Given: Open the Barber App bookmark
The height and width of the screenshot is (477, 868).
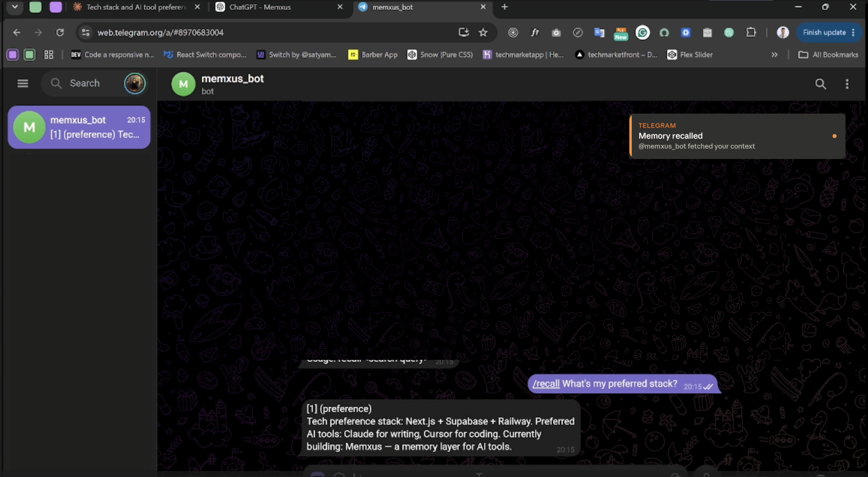Looking at the screenshot, I should 373,55.
